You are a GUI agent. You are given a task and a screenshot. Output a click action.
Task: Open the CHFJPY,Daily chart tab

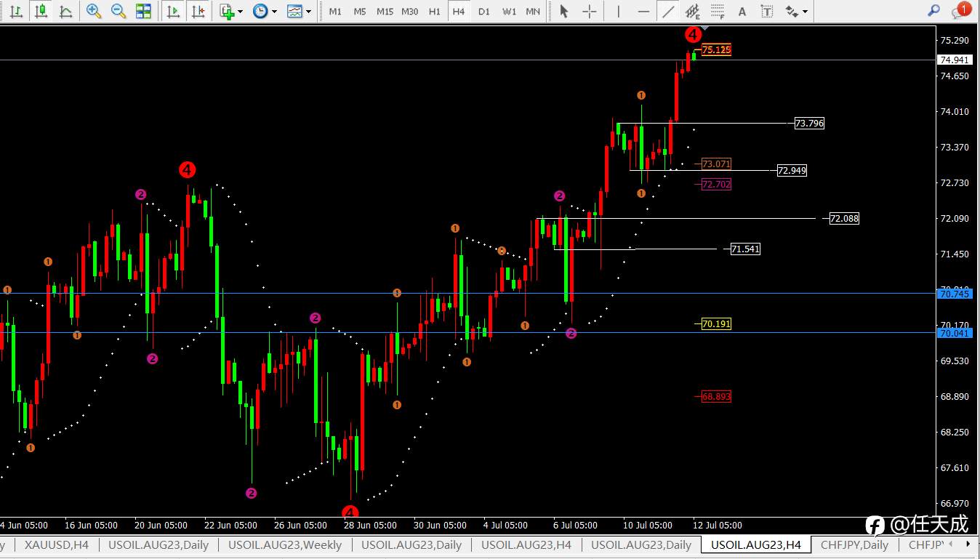(855, 544)
